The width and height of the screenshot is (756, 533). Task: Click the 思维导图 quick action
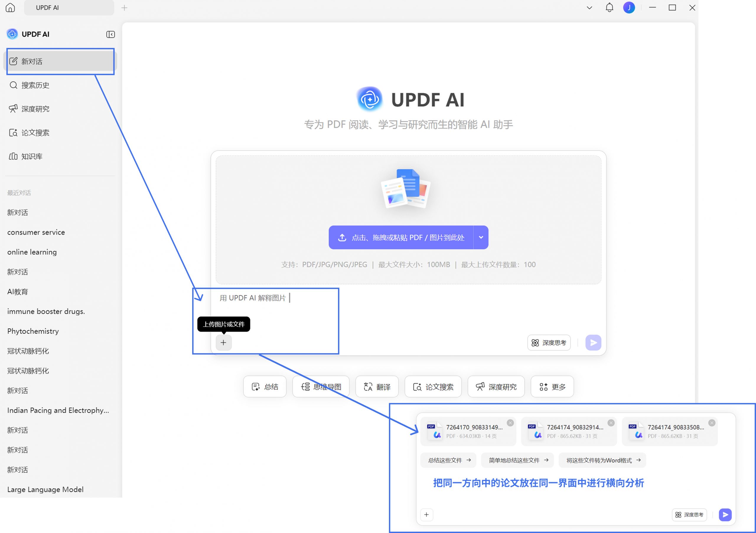pos(321,387)
